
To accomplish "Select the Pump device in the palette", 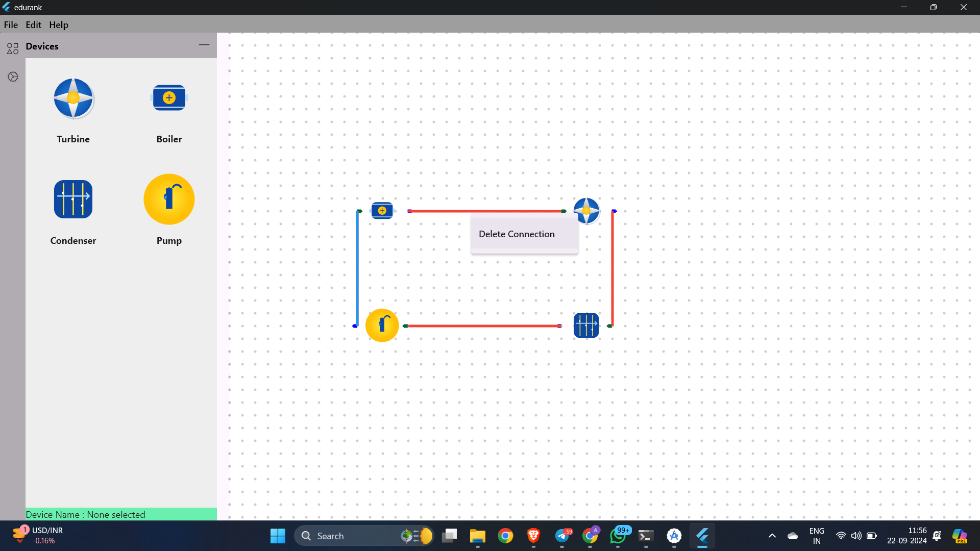I will 169,199.
